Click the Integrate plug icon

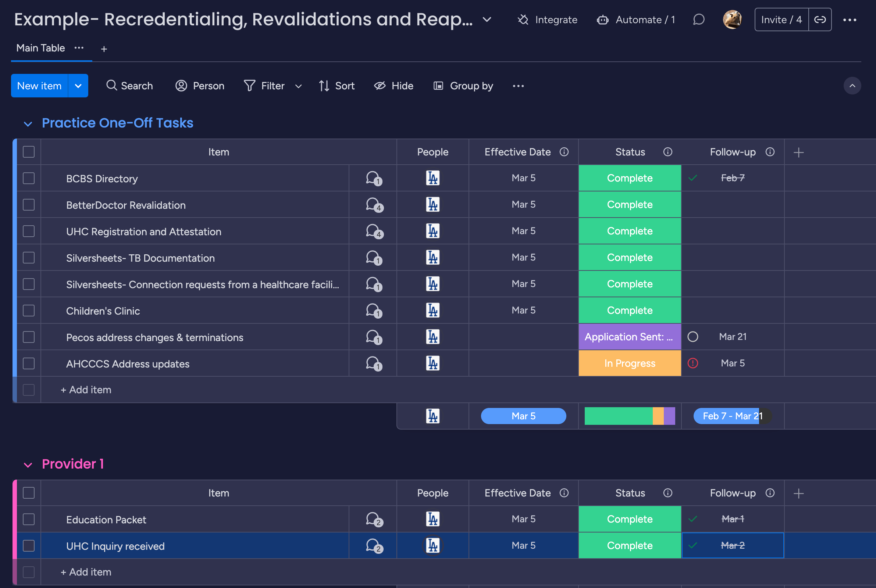pos(523,19)
